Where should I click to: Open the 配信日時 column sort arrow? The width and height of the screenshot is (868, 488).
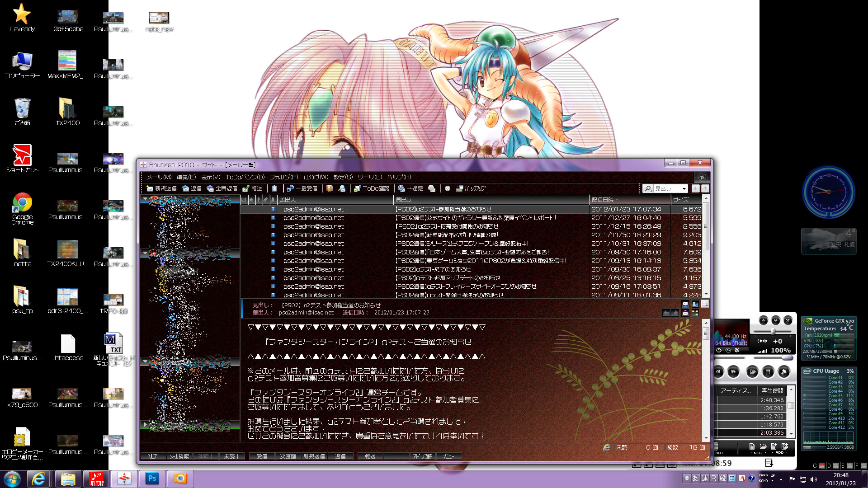(617, 200)
